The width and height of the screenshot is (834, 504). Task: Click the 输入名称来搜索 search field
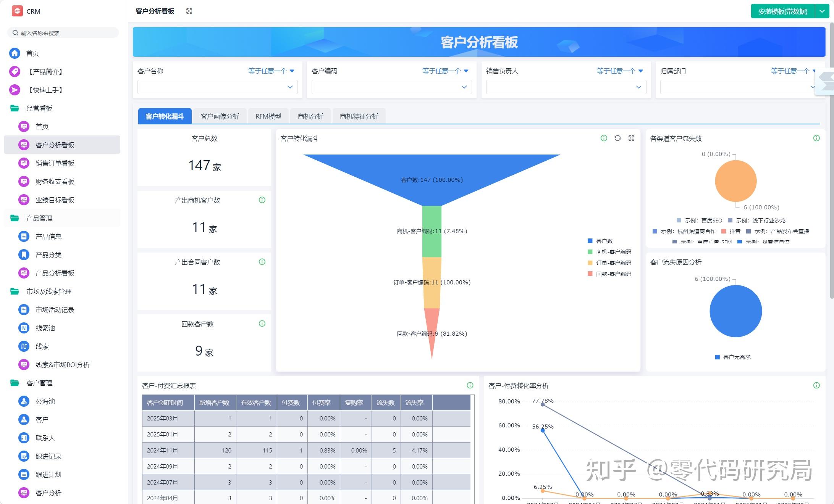[62, 32]
